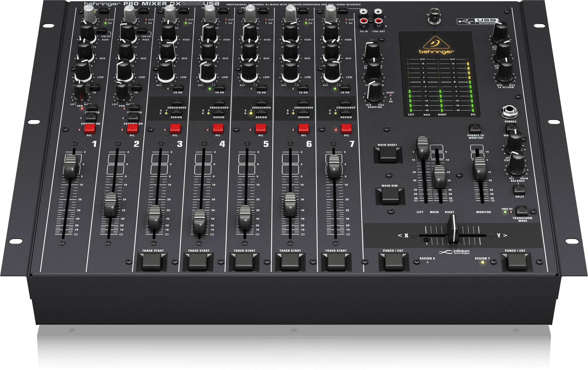Push the Punch / Cut button beside Assign Y
This screenshot has height=370, width=588.
coord(516,262)
